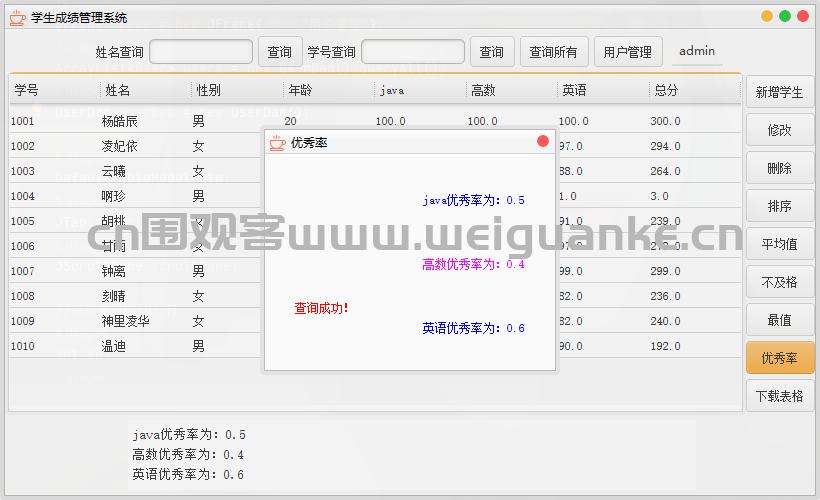Click the yellow minimize dot of main window
The height and width of the screenshot is (500, 820).
click(x=767, y=16)
